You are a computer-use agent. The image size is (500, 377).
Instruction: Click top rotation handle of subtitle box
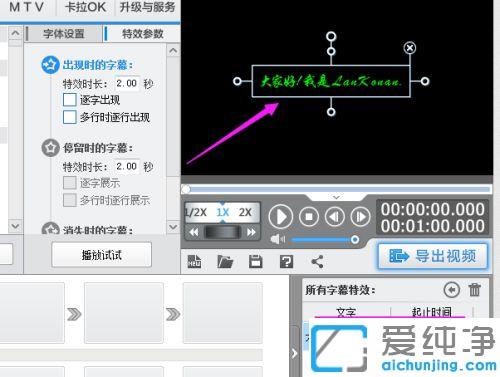[x=331, y=36]
